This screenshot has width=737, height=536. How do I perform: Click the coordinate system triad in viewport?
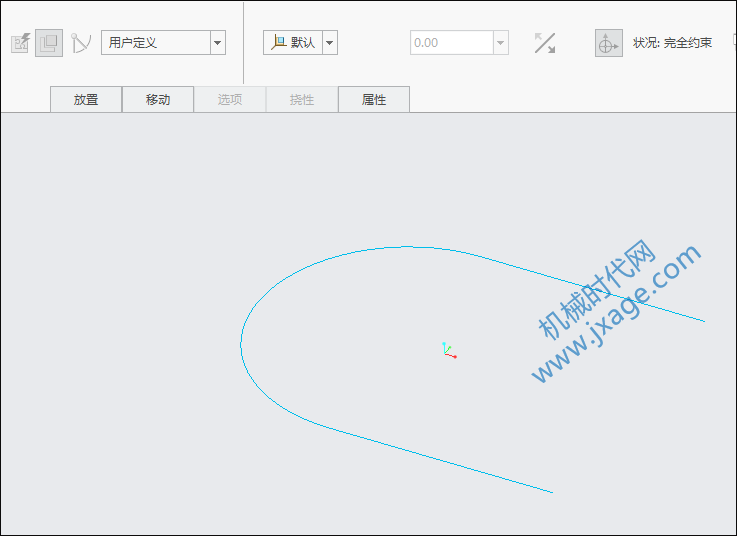pos(449,350)
